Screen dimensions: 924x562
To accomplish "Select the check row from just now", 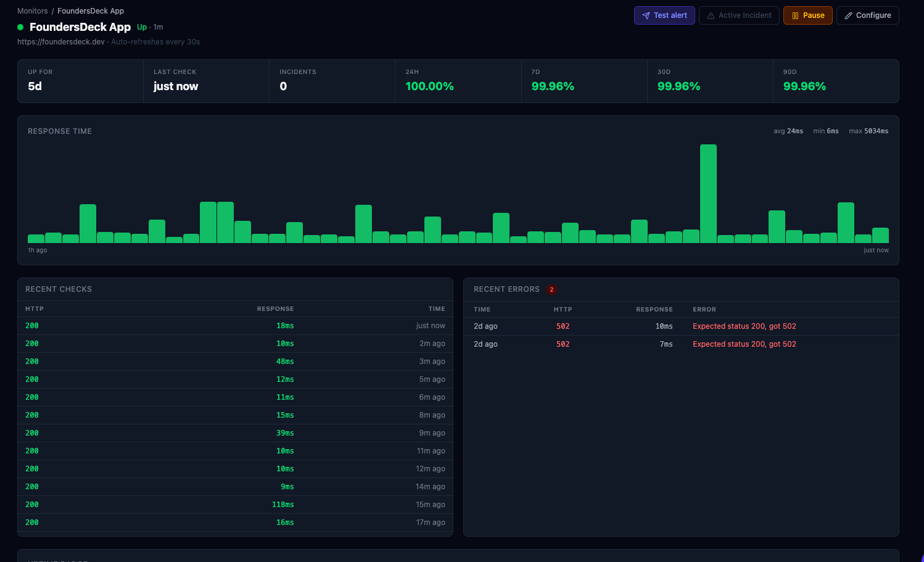I will click(x=235, y=326).
